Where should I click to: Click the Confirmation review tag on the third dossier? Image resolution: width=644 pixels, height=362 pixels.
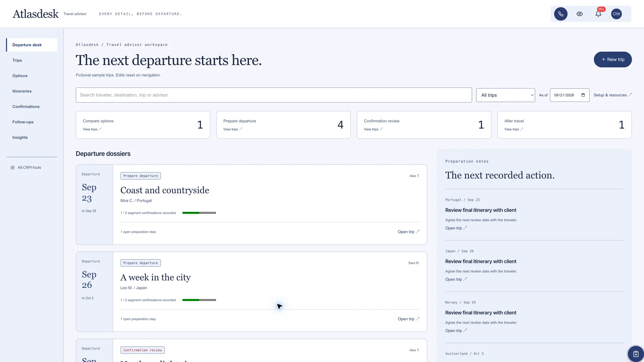[143, 350]
